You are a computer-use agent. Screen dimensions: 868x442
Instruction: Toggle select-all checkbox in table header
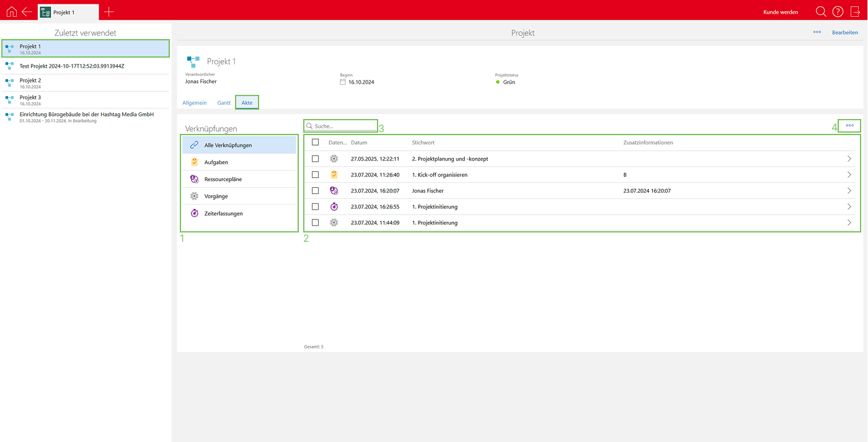(316, 143)
